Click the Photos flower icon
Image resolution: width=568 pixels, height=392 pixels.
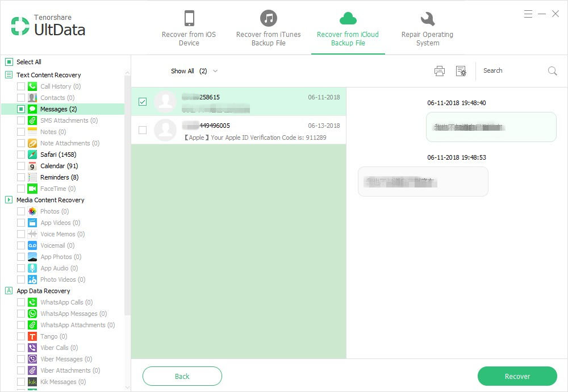32,211
